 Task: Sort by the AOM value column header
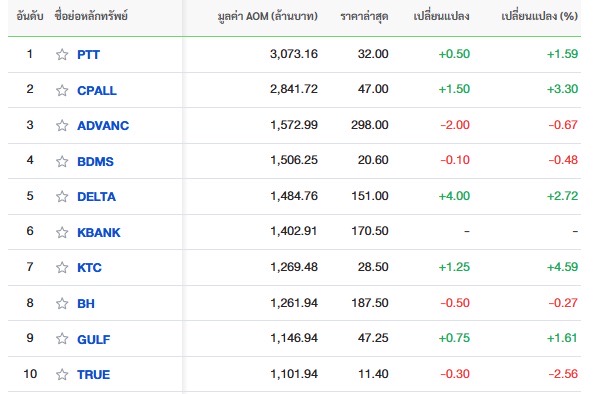tap(267, 16)
